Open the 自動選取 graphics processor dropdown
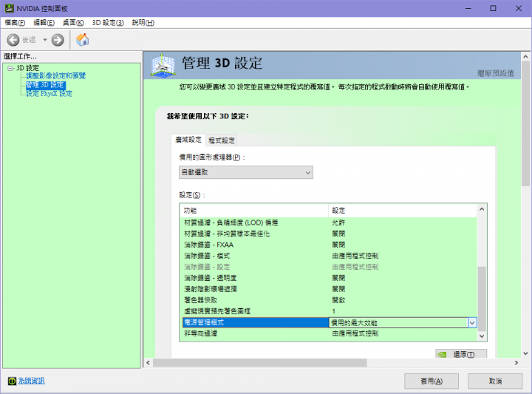This screenshot has width=532, height=394. pos(246,172)
